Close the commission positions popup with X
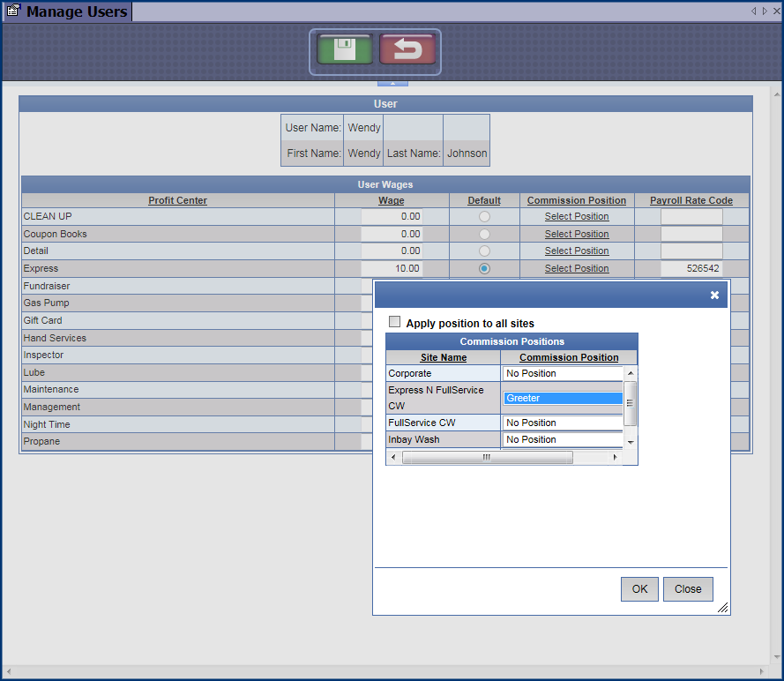 (x=715, y=295)
